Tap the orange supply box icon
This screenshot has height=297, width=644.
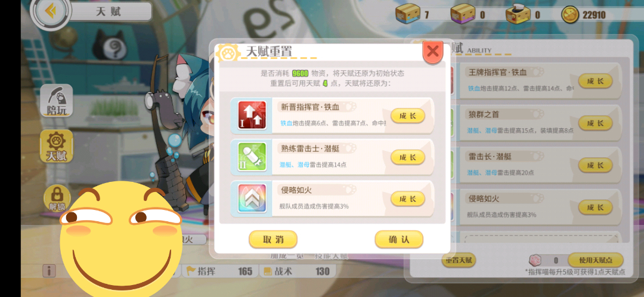pos(407,14)
